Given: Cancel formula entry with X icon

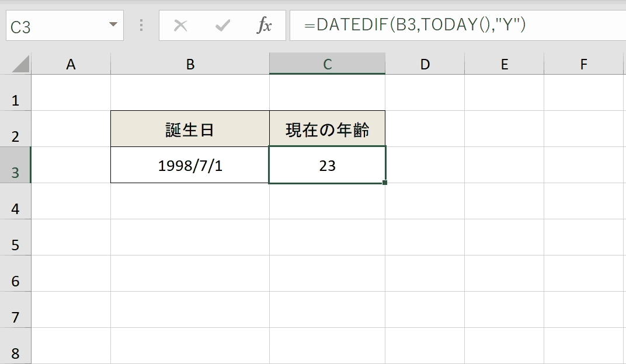Looking at the screenshot, I should point(180,26).
